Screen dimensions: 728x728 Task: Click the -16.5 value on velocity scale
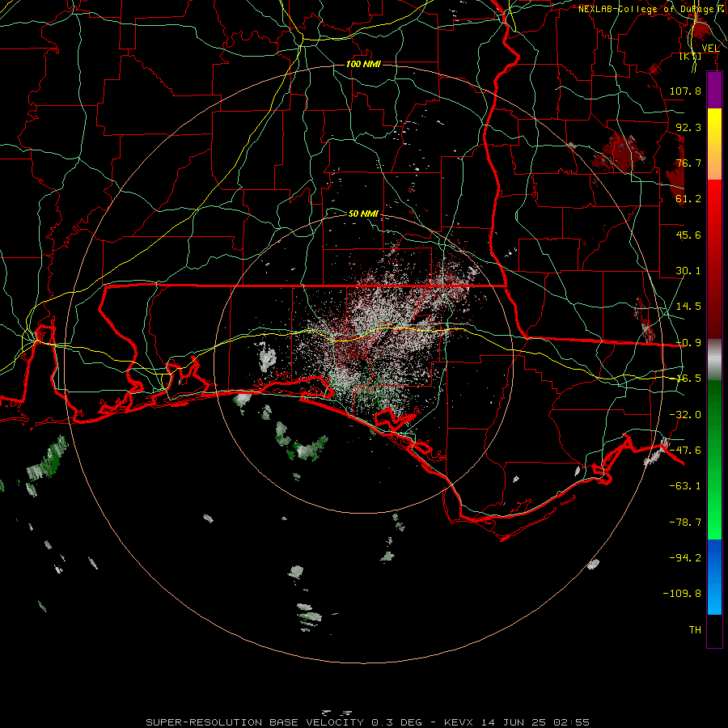(688, 379)
